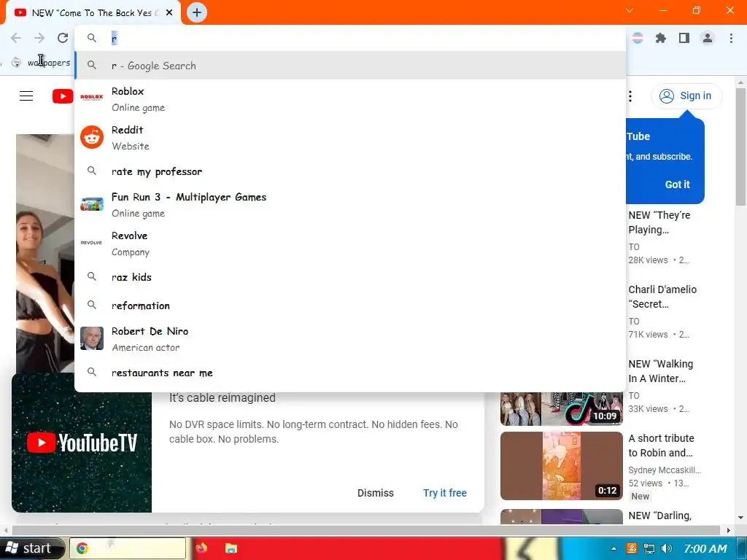Click the horizontal scrollbar right arrow
The height and width of the screenshot is (560, 747).
pyautogui.click(x=729, y=530)
